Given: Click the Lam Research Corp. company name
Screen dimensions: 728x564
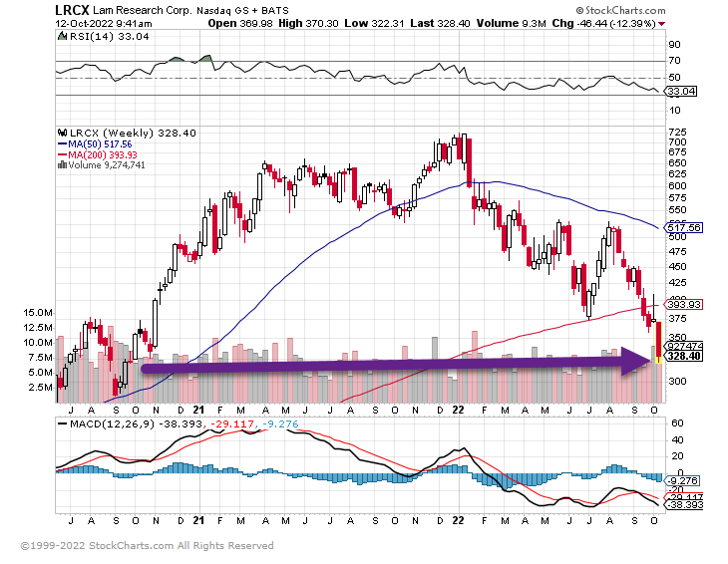Looking at the screenshot, I should click(x=143, y=10).
